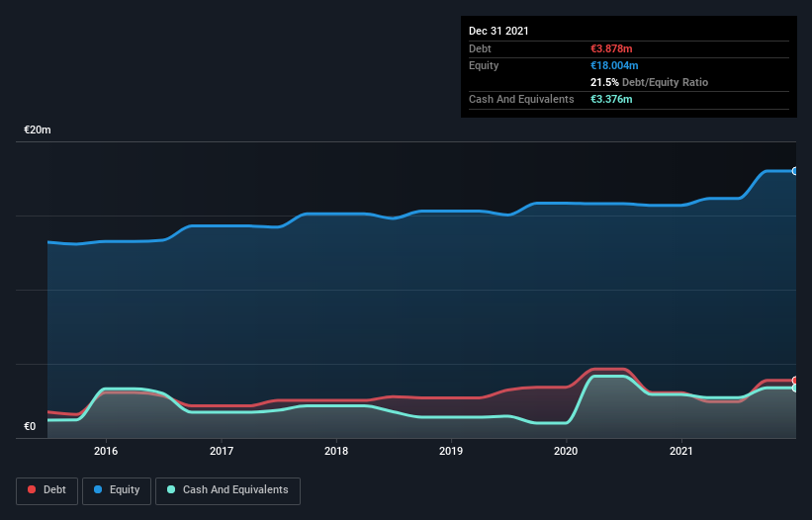This screenshot has width=812, height=520.
Task: Click the blue Equity legend dot
Action: pyautogui.click(x=98, y=489)
